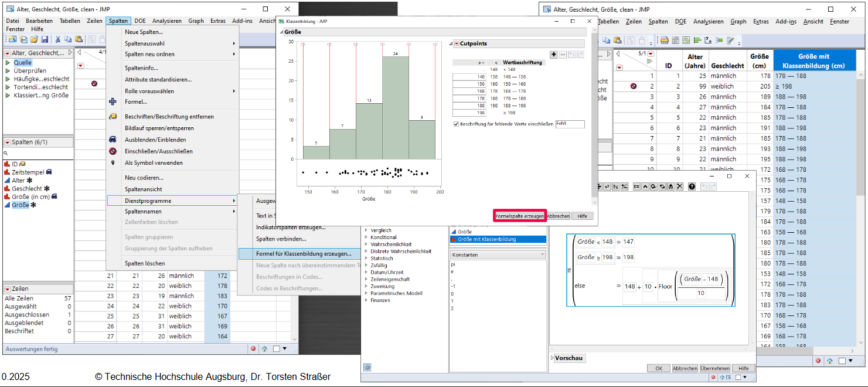868x387 pixels.
Task: Toggle checkbox for missing values labeling
Action: point(457,124)
